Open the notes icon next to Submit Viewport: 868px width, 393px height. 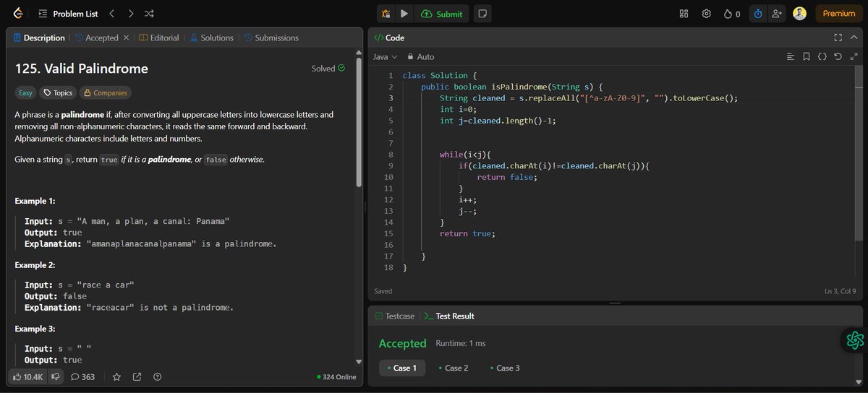(x=482, y=14)
